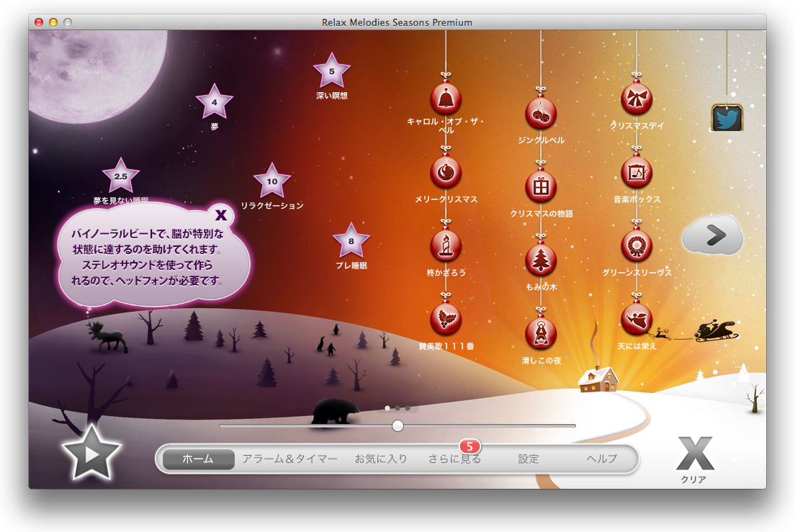
Task: Turn on the 音楽ボックス music box ornament
Action: [637, 172]
